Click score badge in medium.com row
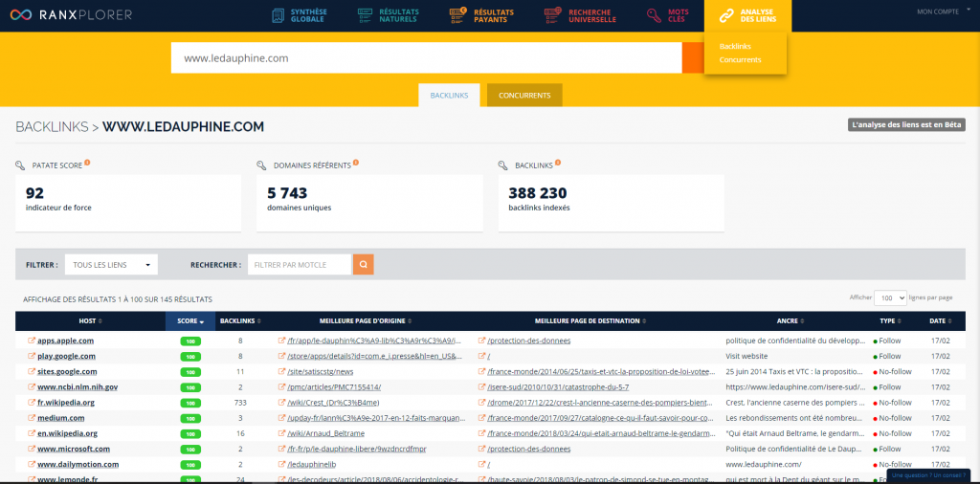Image resolution: width=980 pixels, height=484 pixels. coord(190,418)
